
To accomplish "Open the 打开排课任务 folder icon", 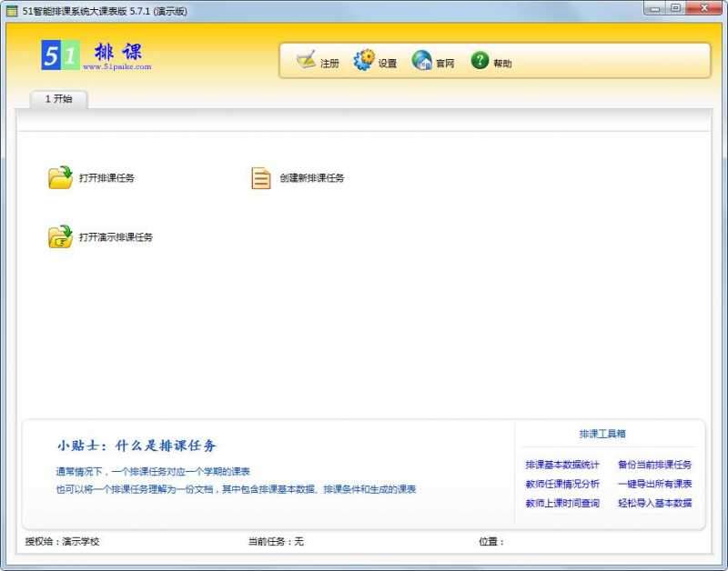I will point(60,177).
